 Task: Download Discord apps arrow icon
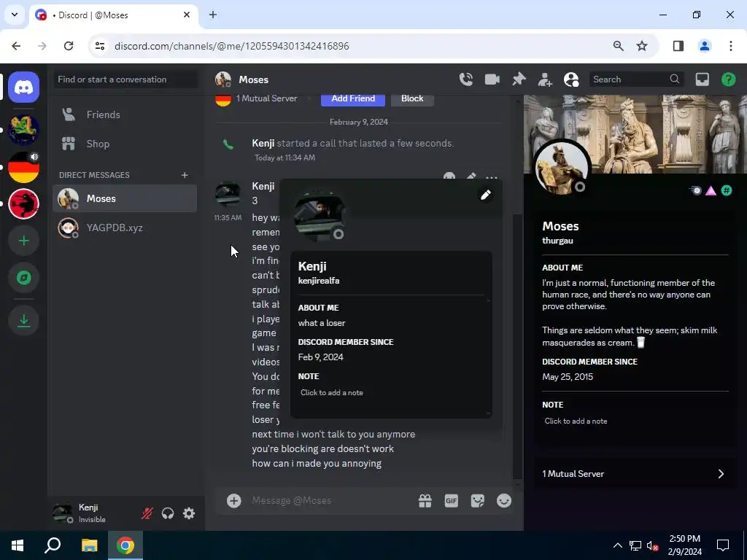pos(23,320)
